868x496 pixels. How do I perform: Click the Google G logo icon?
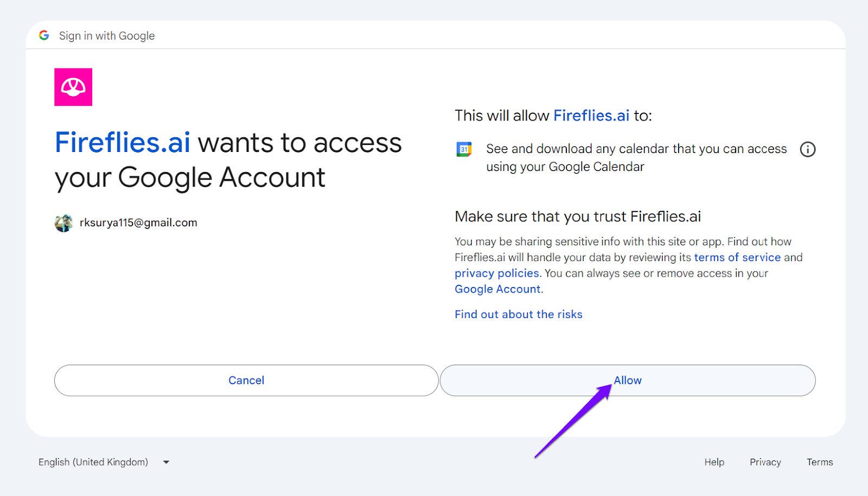[44, 35]
